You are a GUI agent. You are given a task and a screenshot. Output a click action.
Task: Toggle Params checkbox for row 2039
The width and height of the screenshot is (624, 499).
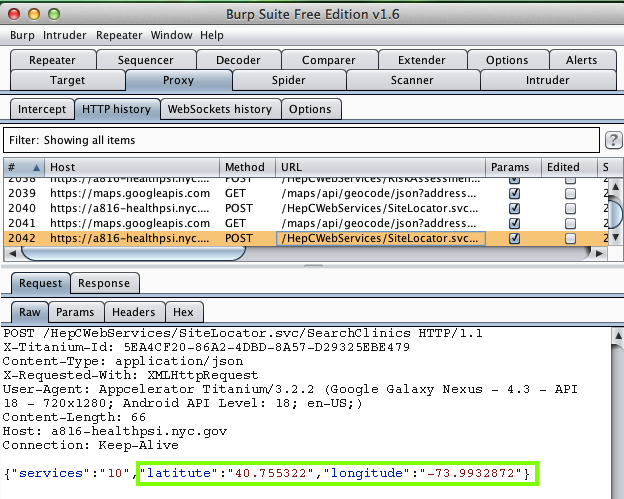point(514,193)
